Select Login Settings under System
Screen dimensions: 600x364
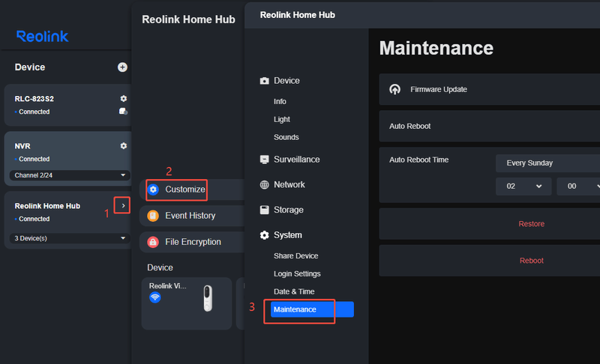click(x=297, y=274)
